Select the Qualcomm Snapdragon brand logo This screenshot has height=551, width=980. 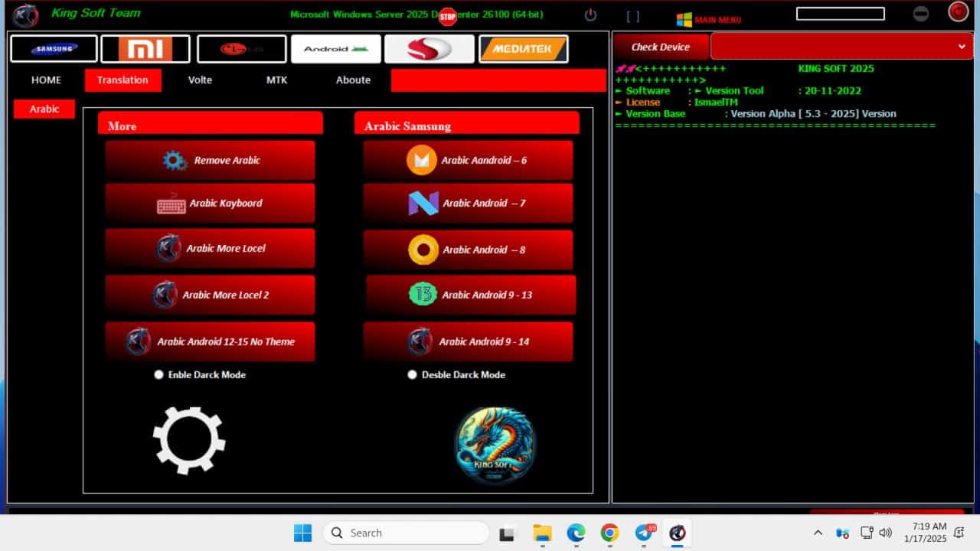point(430,49)
